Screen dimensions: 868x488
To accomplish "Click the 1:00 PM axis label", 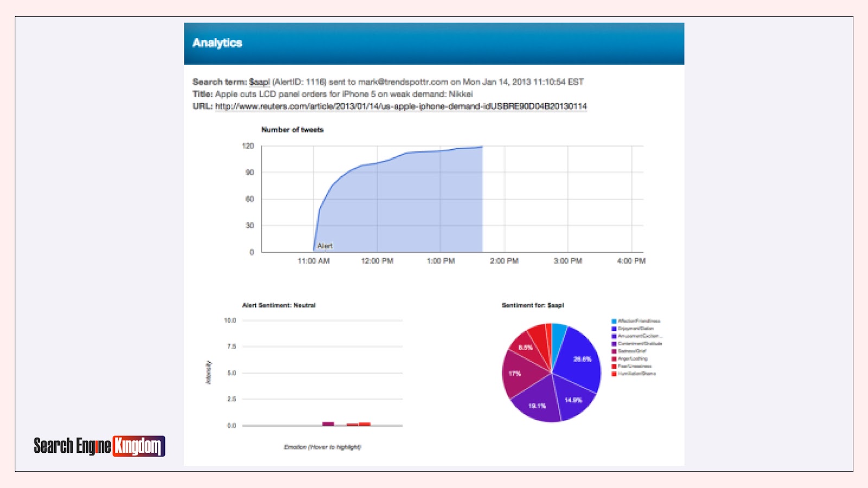I will (441, 261).
